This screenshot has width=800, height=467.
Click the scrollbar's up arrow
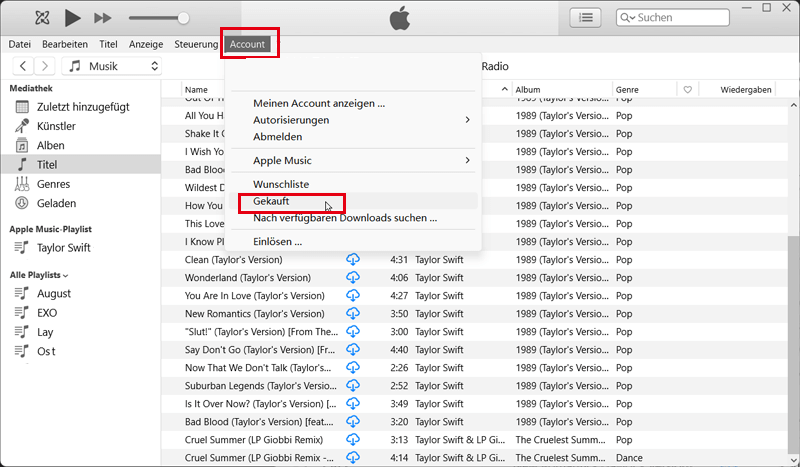[793, 105]
